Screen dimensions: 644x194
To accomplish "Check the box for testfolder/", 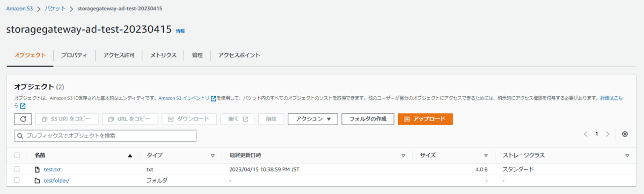I will coord(17,181).
